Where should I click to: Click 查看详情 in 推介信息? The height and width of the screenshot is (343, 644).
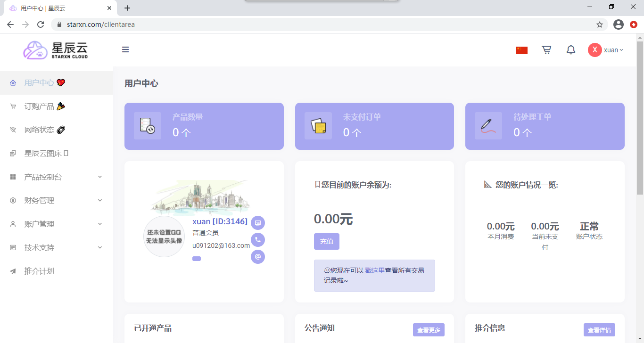pos(599,330)
